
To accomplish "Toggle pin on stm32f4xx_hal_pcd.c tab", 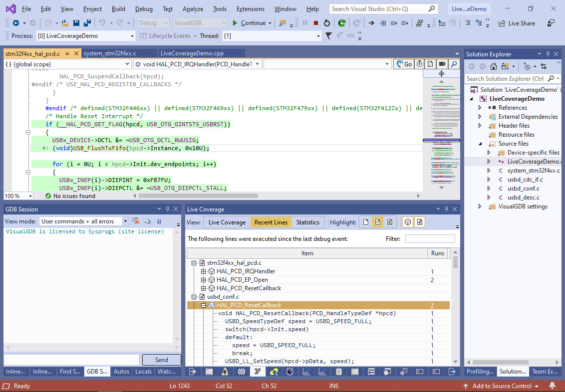I will click(67, 54).
